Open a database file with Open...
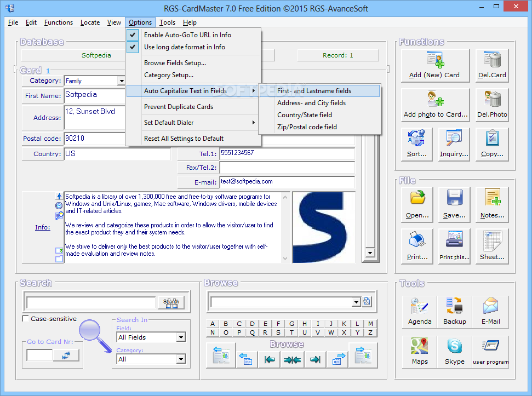Image resolution: width=532 pixels, height=396 pixels. 417,204
